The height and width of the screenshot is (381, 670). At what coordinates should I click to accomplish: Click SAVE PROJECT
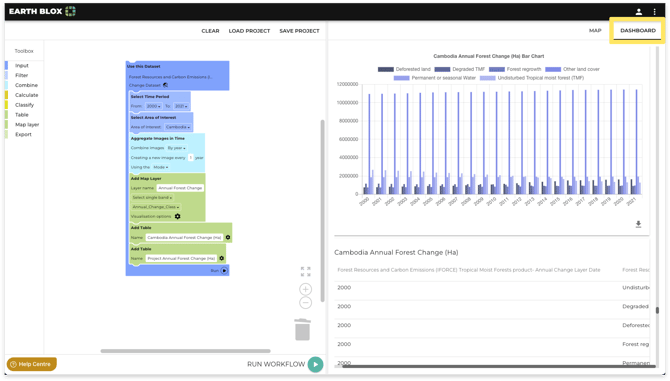pos(299,31)
